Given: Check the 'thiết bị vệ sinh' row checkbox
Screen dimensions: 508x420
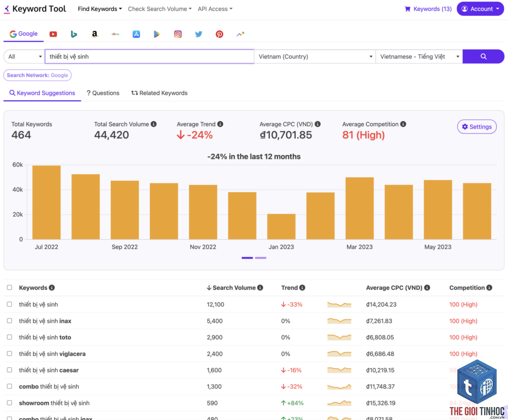Looking at the screenshot, I should [x=9, y=304].
